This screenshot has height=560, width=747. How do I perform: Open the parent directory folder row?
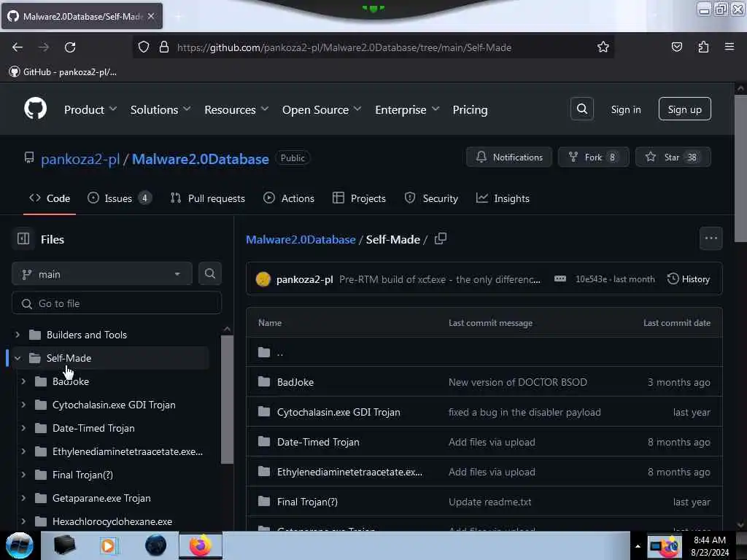point(484,352)
